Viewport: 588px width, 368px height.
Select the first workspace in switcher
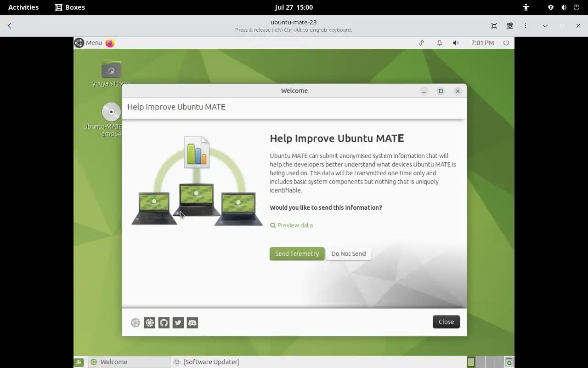point(471,362)
